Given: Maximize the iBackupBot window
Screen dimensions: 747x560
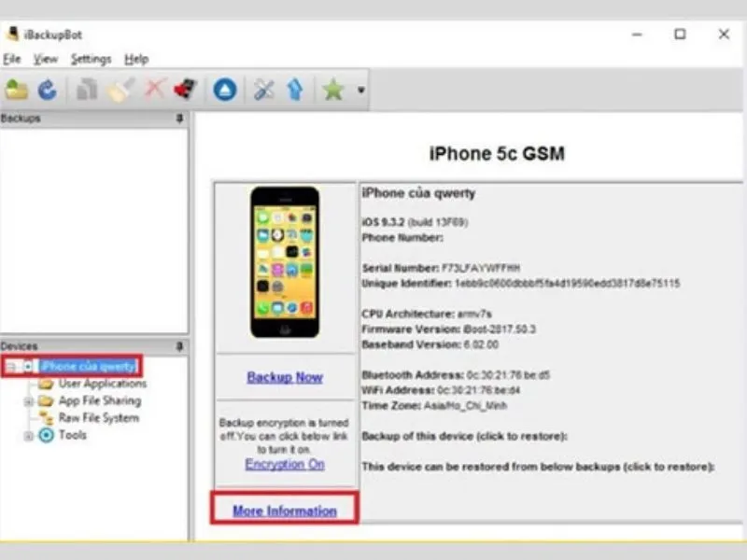Looking at the screenshot, I should [x=680, y=35].
